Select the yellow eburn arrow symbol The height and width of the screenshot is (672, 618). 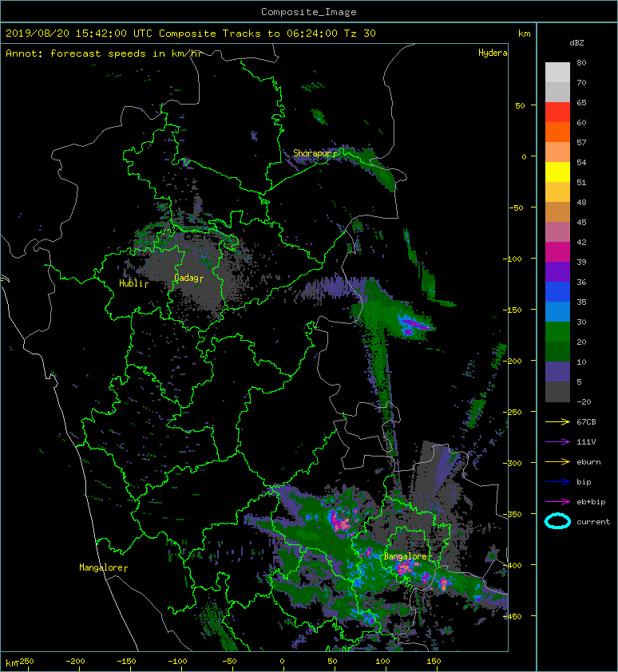[x=557, y=462]
